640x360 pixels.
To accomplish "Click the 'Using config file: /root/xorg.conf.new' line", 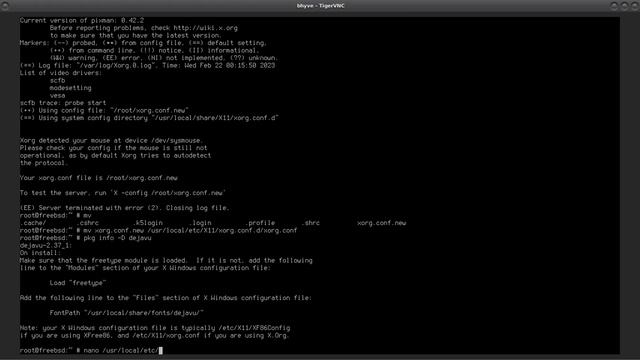I will pos(104,110).
